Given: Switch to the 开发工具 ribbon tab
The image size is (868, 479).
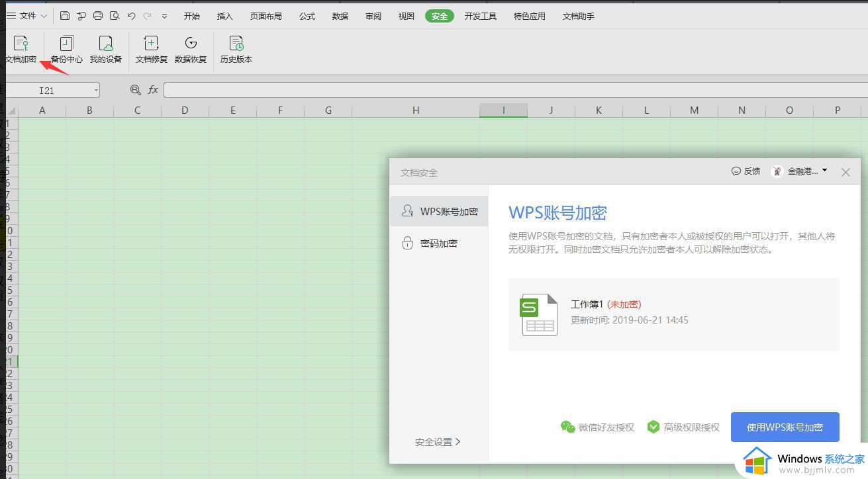Looking at the screenshot, I should point(481,16).
